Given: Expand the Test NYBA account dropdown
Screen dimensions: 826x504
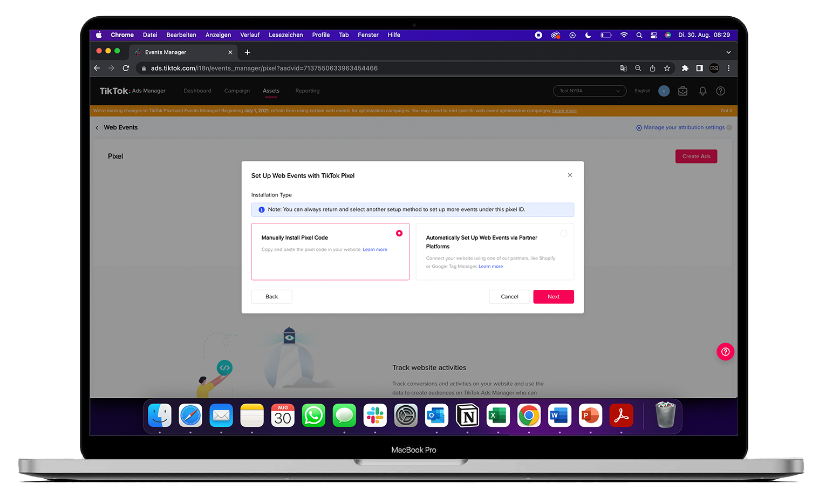Looking at the screenshot, I should pyautogui.click(x=590, y=91).
